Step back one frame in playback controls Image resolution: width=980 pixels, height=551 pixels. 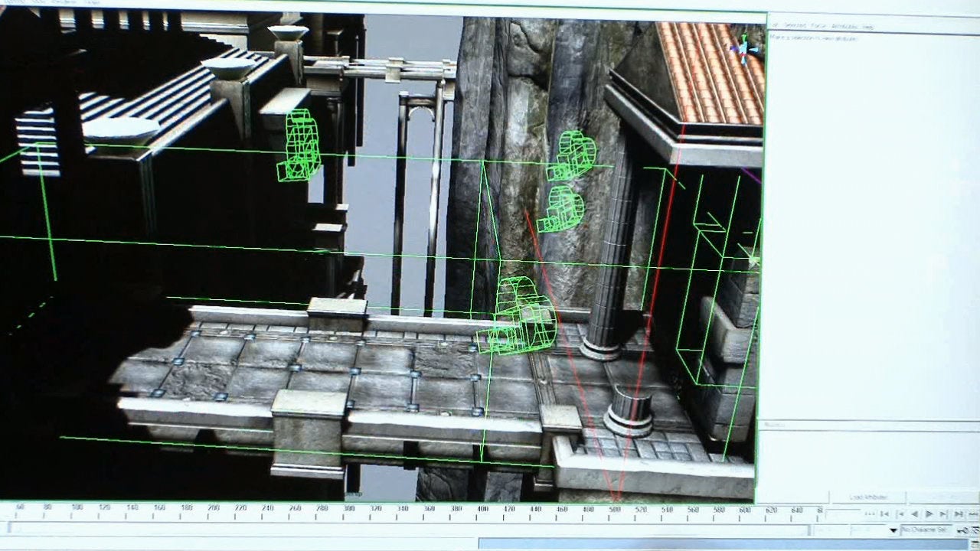coord(900,514)
